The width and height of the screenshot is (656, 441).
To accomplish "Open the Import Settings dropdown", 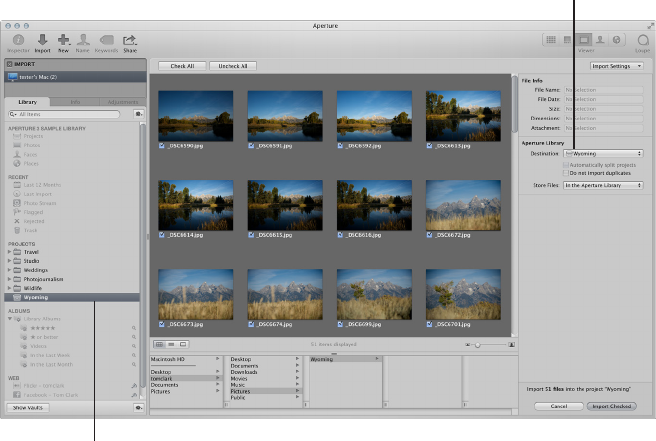I will pos(616,66).
